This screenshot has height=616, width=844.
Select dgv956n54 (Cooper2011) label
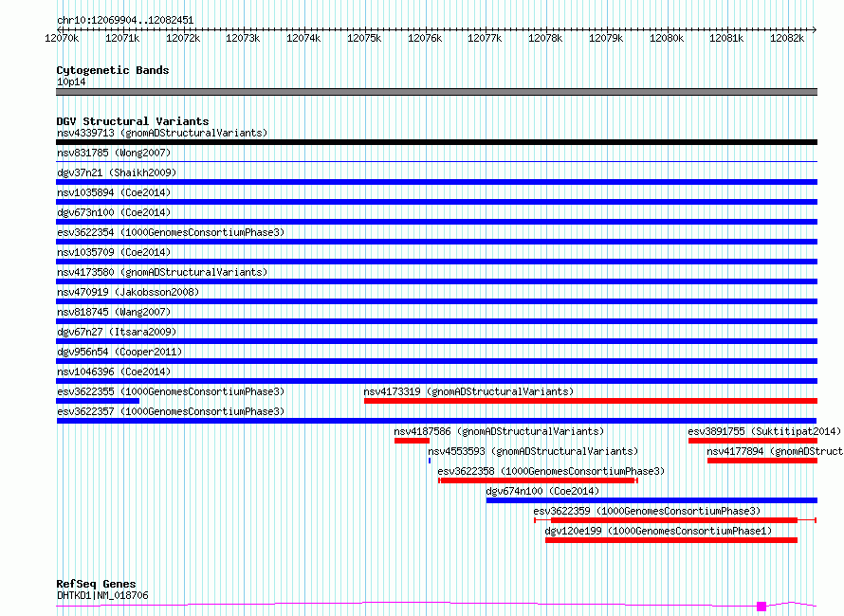tap(119, 352)
